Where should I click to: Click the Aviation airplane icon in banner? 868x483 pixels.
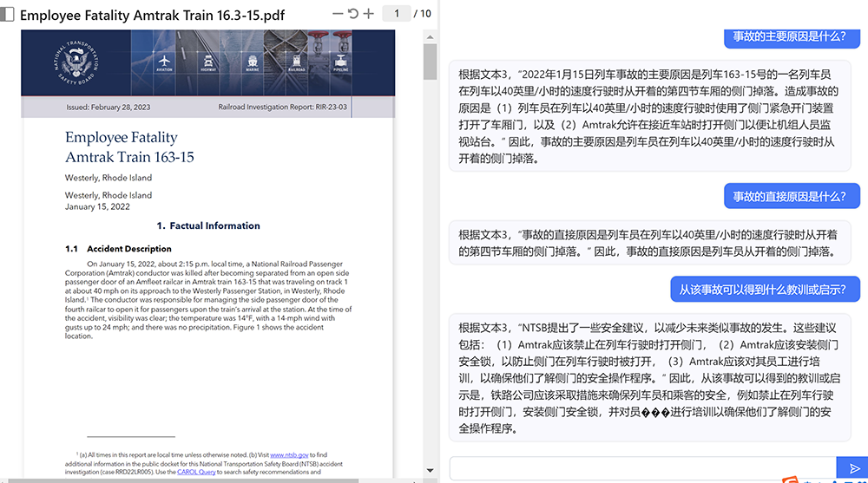tap(165, 62)
